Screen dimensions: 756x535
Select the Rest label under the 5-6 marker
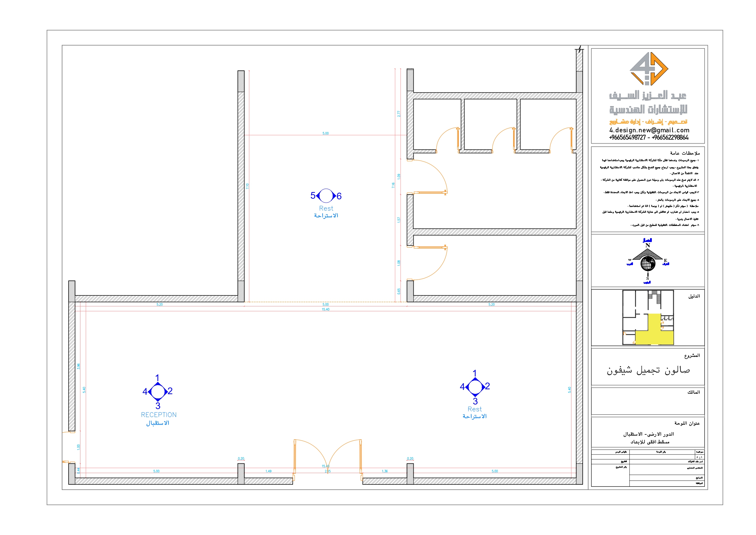pos(326,208)
